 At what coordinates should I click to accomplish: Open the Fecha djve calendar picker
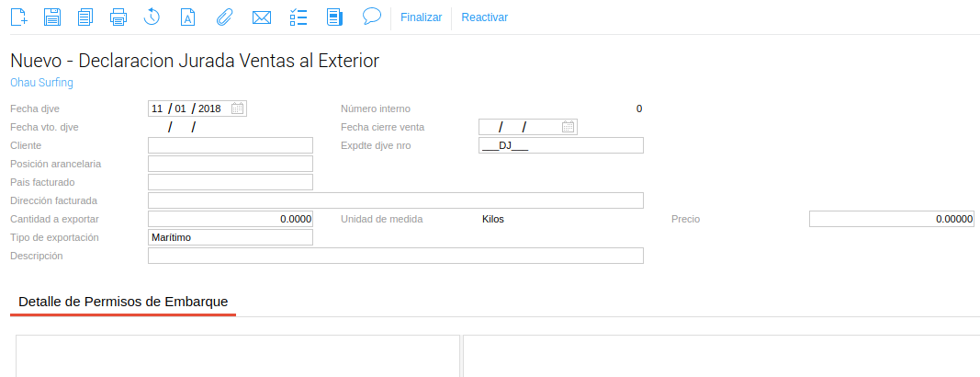pos(237,109)
